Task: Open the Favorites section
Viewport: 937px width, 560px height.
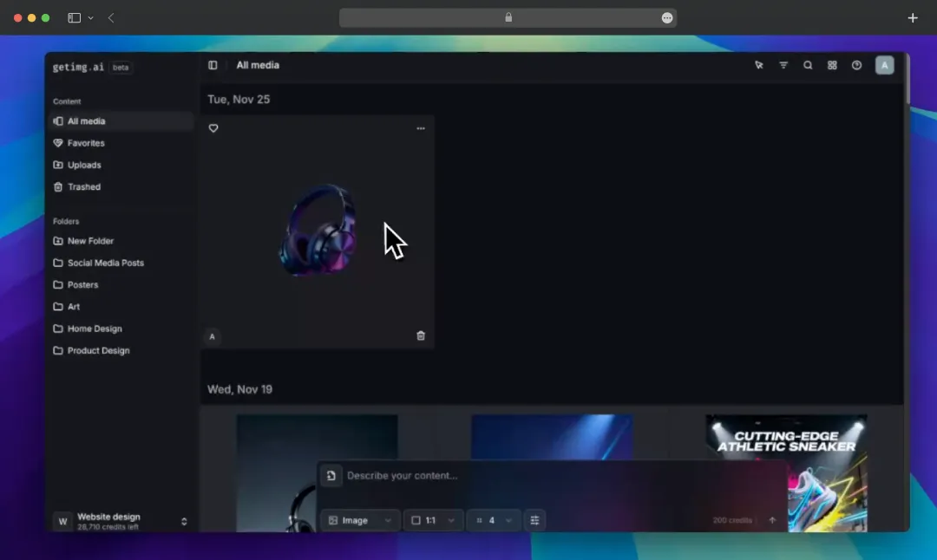Action: 85,142
